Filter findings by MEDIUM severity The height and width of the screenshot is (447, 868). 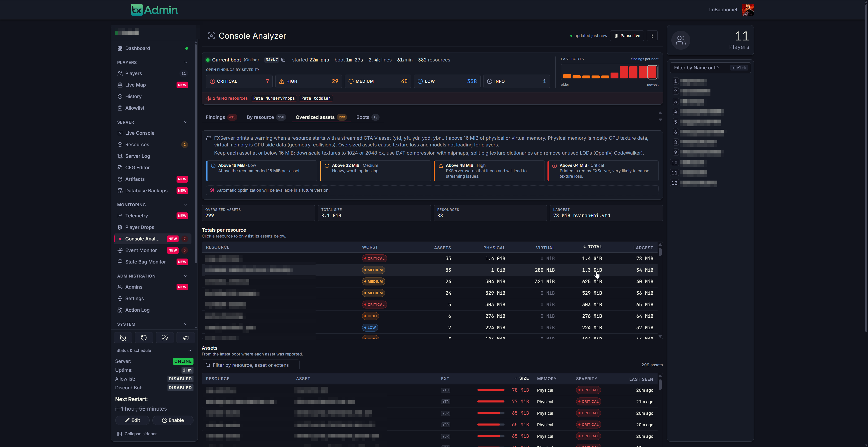tap(378, 82)
